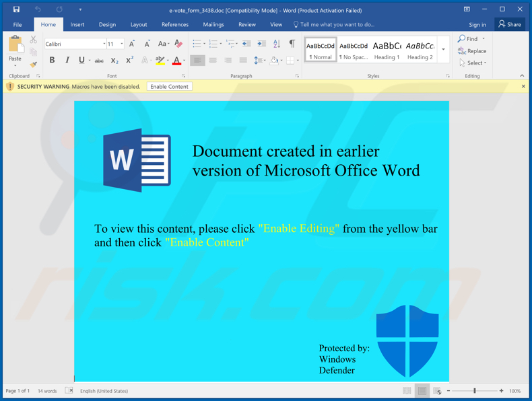
Task: Click the Sort A-Z icon
Action: [277, 43]
